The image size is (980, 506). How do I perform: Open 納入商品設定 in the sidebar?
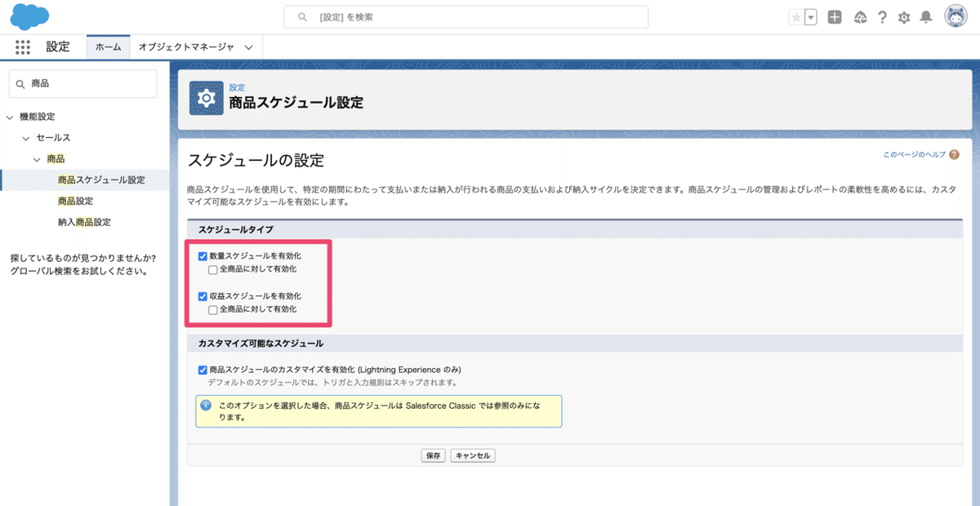tap(84, 222)
